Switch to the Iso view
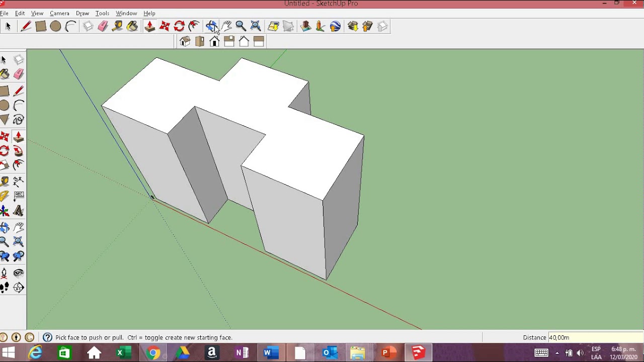This screenshot has width=644, height=362. click(x=185, y=42)
